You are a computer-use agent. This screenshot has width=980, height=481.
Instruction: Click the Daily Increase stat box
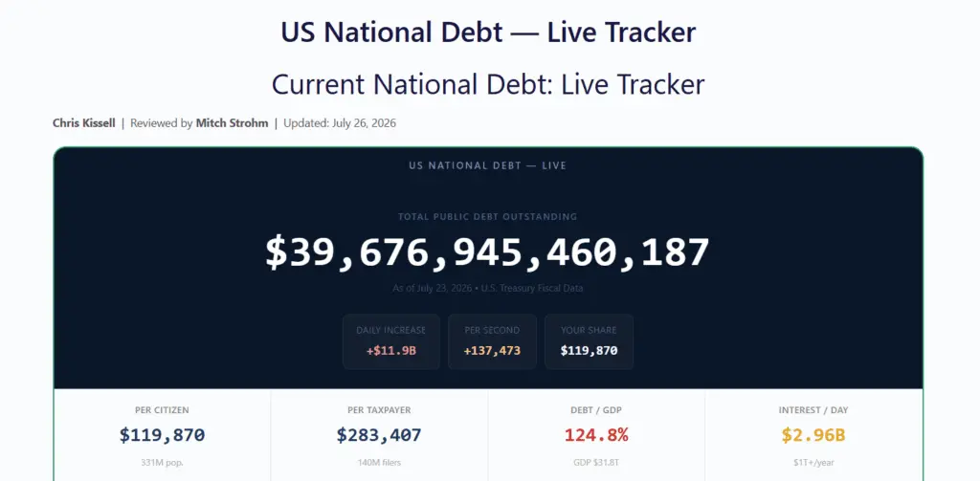pyautogui.click(x=391, y=341)
